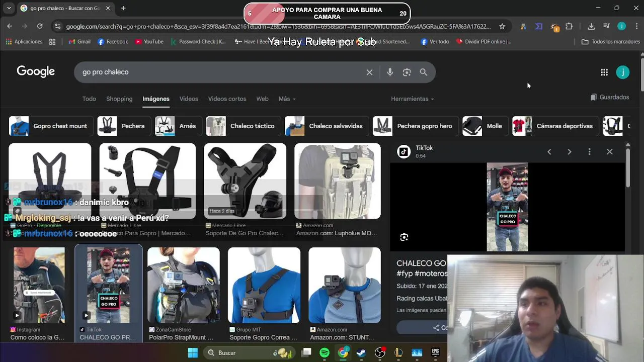Filter by the Pechera gopro hero chip
The width and height of the screenshot is (644, 362).
[x=415, y=126]
